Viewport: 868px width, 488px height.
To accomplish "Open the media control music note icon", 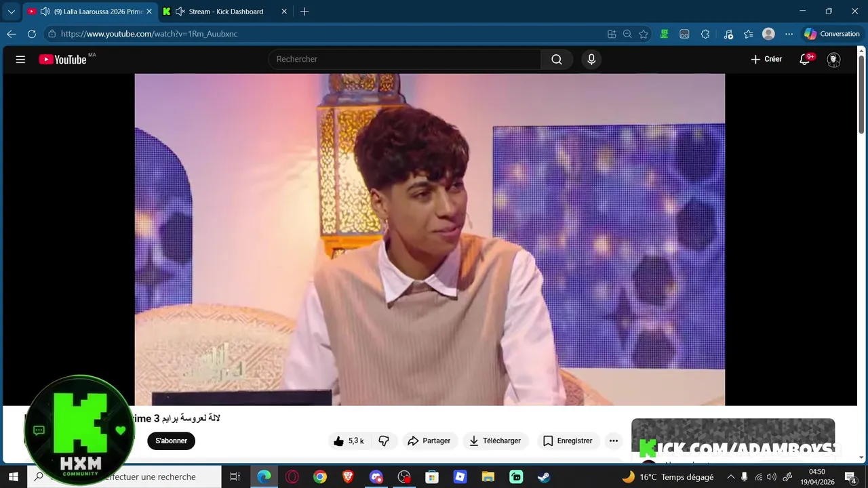I will pyautogui.click(x=728, y=34).
